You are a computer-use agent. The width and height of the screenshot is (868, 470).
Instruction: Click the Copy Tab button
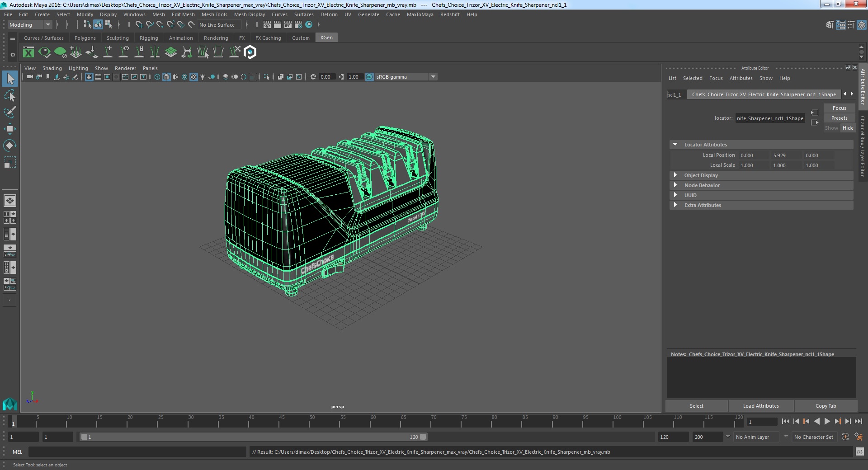click(x=826, y=406)
